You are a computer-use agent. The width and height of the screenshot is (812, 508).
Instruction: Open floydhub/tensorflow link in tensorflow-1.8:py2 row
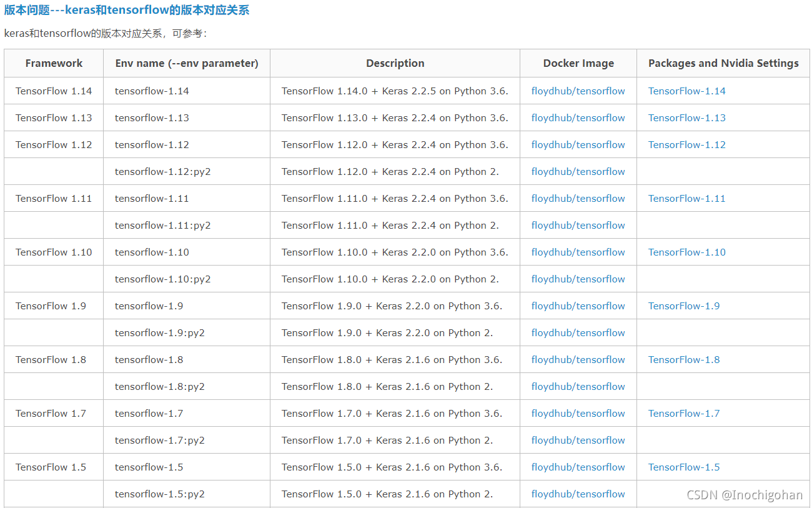pos(578,386)
